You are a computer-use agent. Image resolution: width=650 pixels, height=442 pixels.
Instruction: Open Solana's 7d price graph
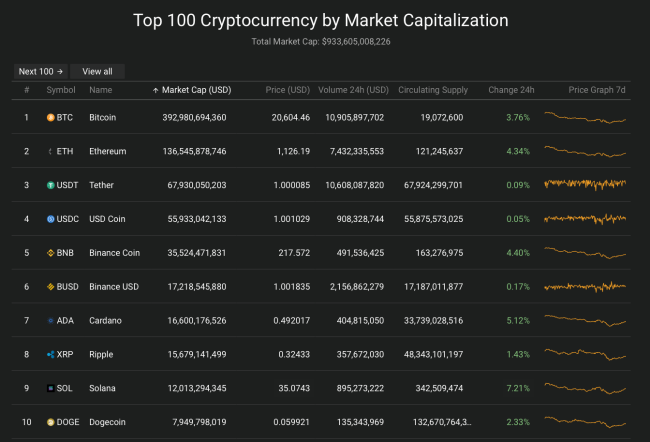pyautogui.click(x=585, y=389)
